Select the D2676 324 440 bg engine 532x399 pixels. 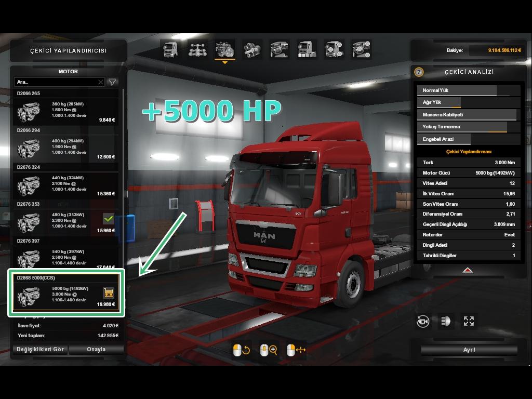pyautogui.click(x=66, y=185)
